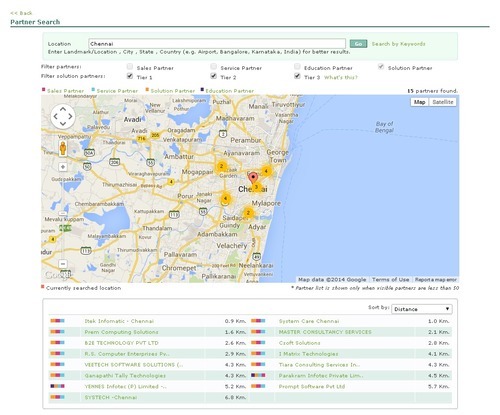This screenshot has height=415, width=500.
Task: Click the Service Partner legend color swatch
Action: [x=93, y=90]
